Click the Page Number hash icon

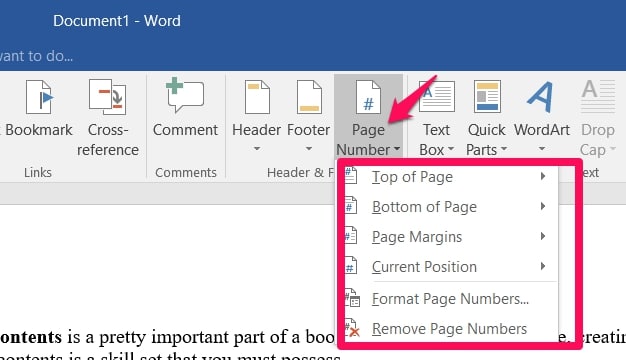tap(368, 97)
